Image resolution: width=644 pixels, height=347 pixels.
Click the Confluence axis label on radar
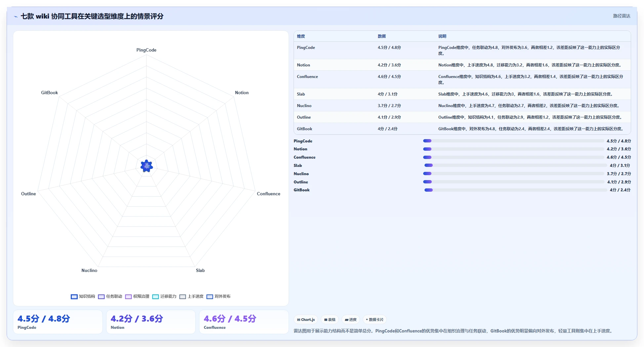point(268,194)
